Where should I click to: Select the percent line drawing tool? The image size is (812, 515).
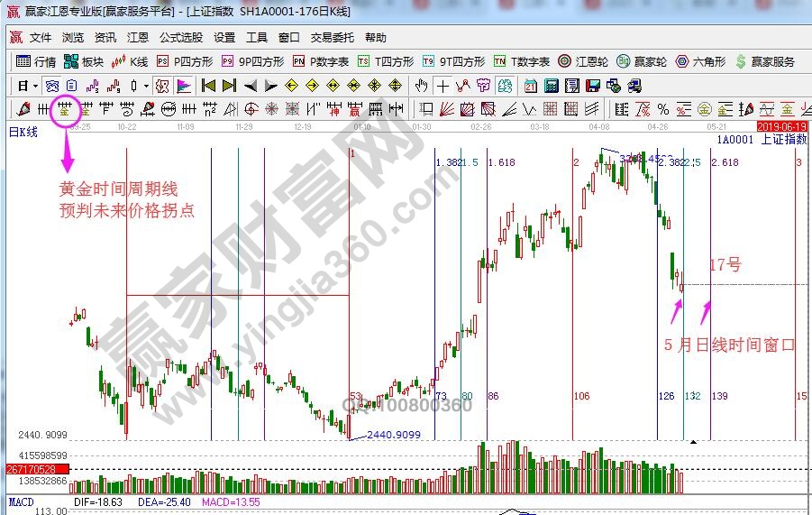(x=662, y=109)
